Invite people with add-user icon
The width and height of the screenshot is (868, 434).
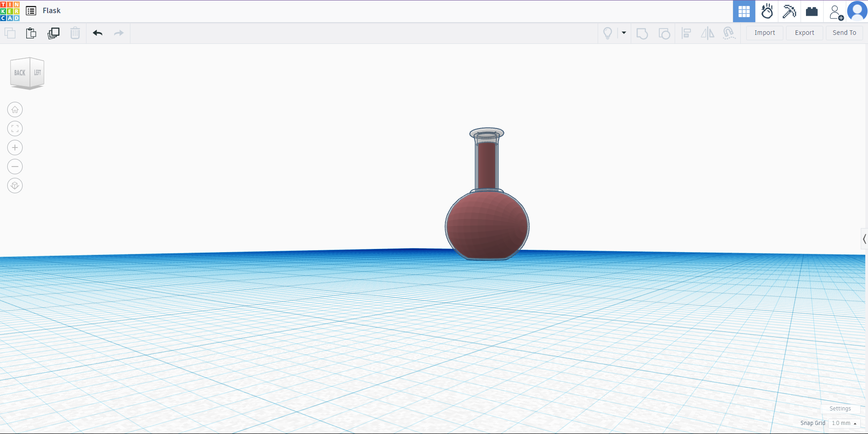coord(835,12)
